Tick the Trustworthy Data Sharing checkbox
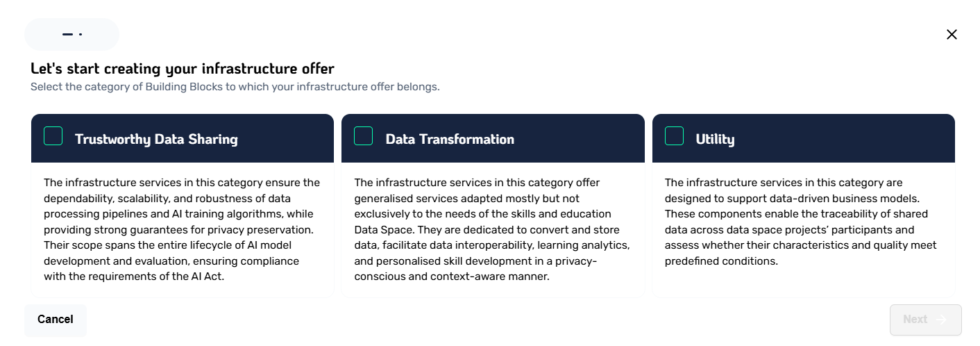Image resolution: width=980 pixels, height=346 pixels. pyautogui.click(x=53, y=136)
